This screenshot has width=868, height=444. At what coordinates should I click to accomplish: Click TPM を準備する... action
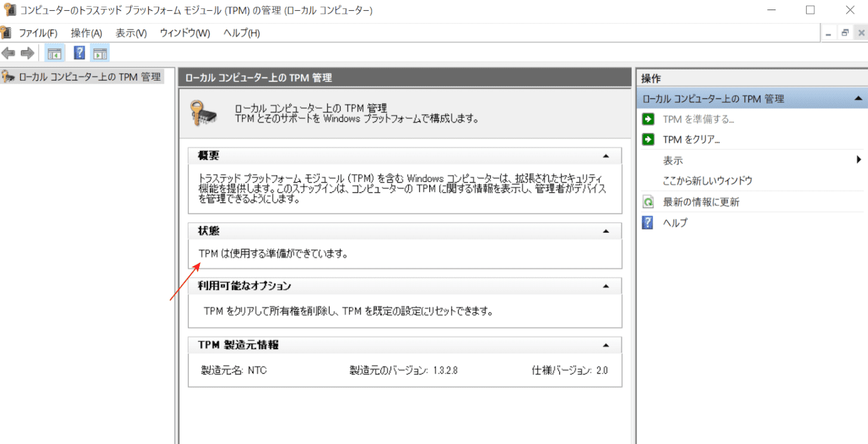(x=698, y=119)
